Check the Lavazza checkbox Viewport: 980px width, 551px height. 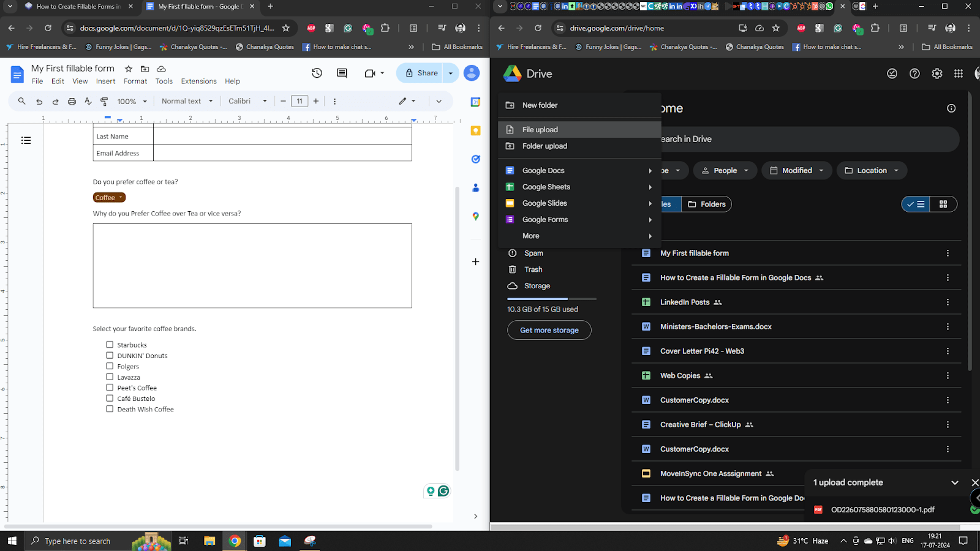110,377
